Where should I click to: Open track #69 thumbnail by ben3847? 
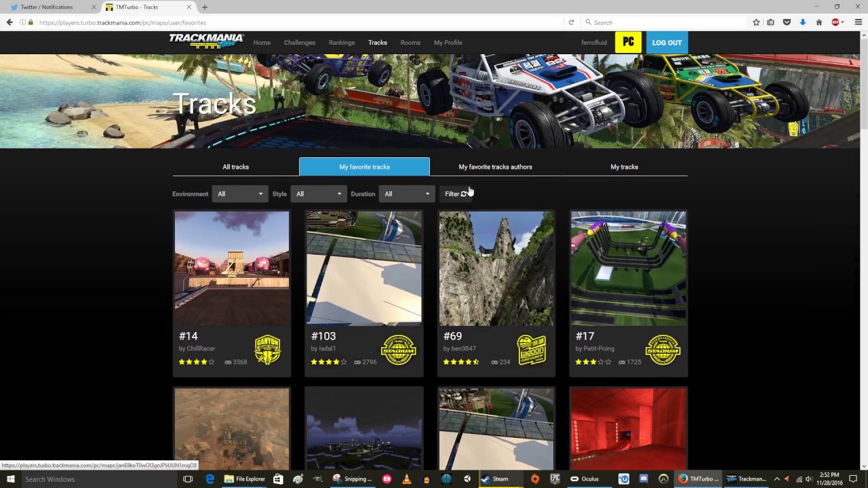click(x=496, y=268)
